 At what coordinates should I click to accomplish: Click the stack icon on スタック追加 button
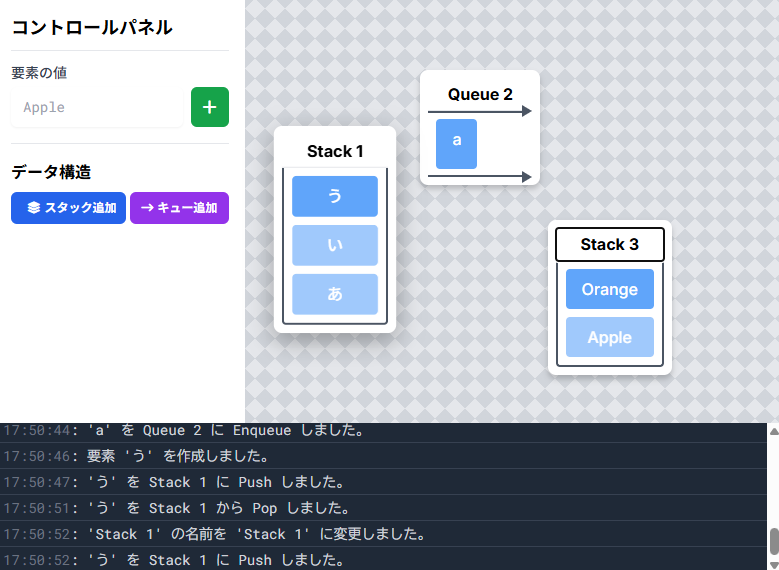[x=33, y=208]
